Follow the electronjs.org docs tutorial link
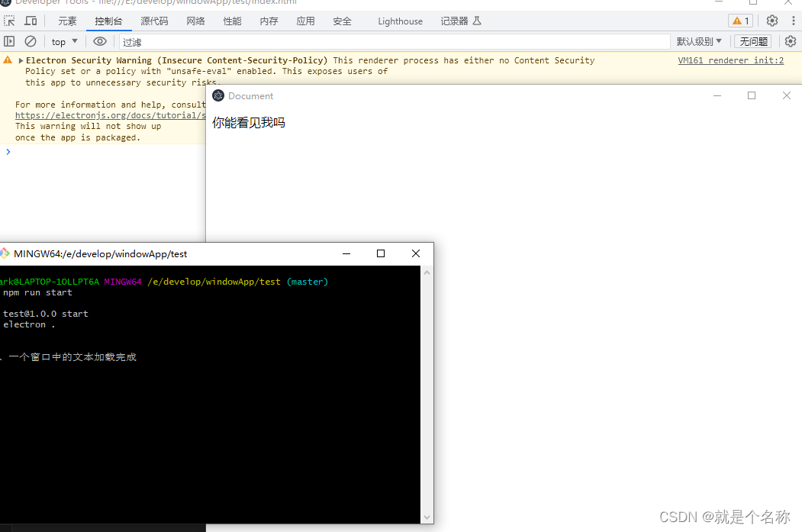This screenshot has width=802, height=532. pos(110,115)
